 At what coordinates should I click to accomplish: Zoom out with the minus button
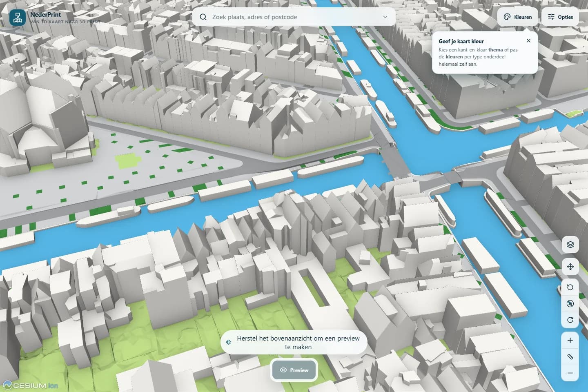(x=570, y=373)
